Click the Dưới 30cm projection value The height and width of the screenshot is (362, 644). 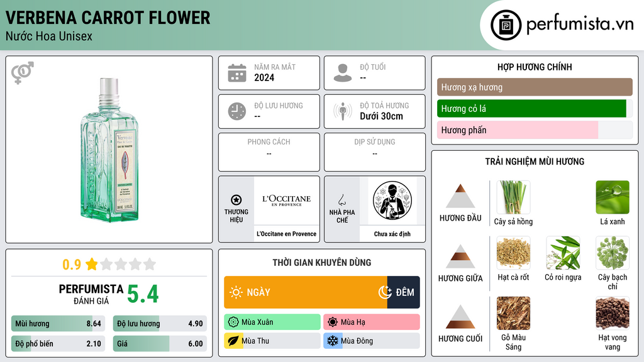[381, 116]
